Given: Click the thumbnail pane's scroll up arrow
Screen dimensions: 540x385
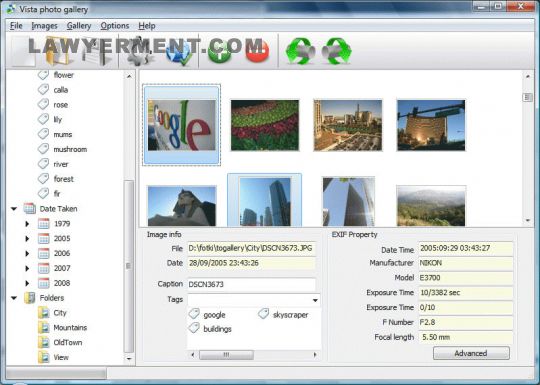Looking at the screenshot, I should 528,76.
